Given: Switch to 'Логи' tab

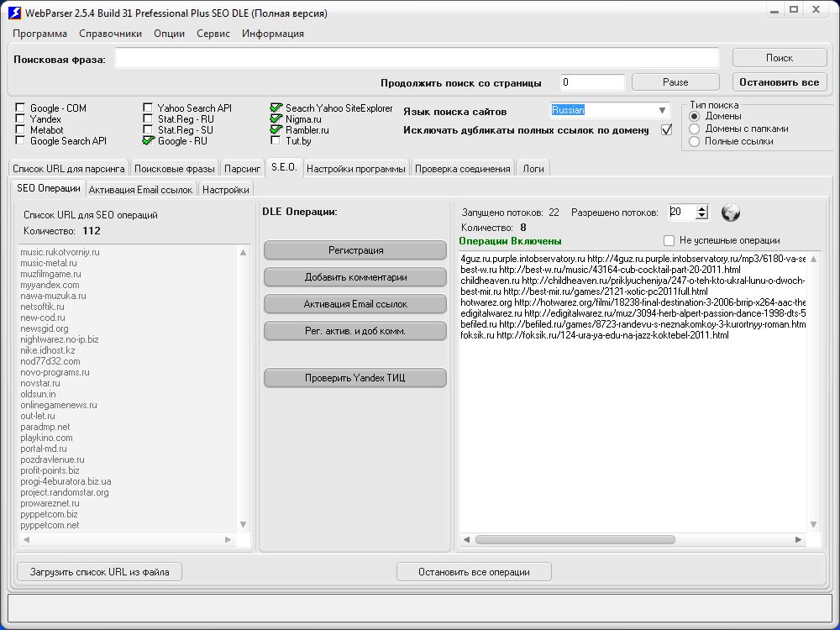Looking at the screenshot, I should [533, 168].
